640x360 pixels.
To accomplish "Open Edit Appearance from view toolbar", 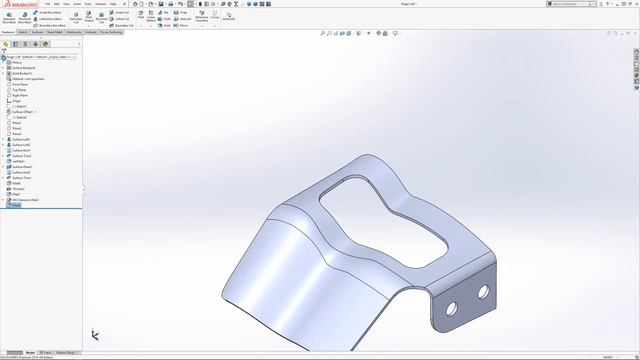I will click(x=378, y=33).
